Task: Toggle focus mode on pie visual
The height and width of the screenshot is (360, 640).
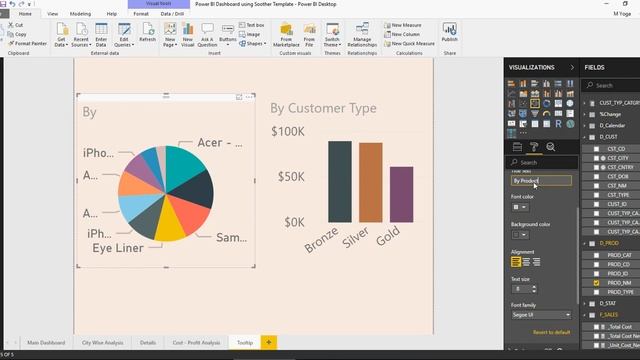Action: tap(239, 97)
